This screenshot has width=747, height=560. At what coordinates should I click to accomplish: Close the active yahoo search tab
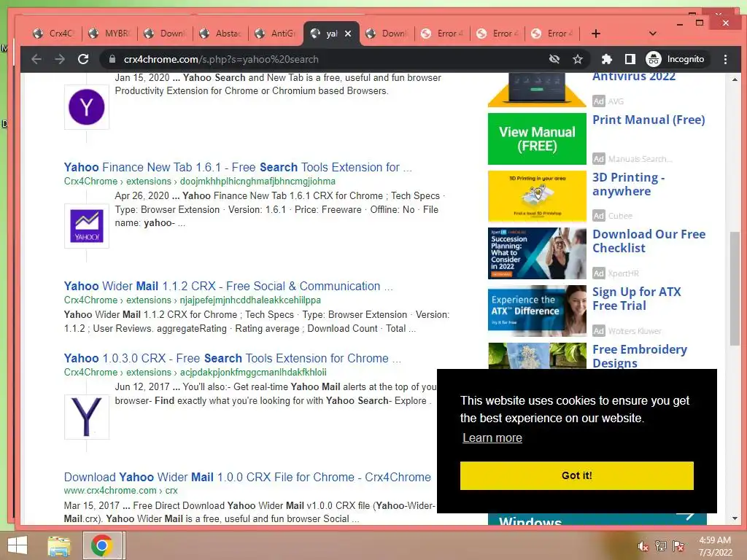(x=348, y=34)
